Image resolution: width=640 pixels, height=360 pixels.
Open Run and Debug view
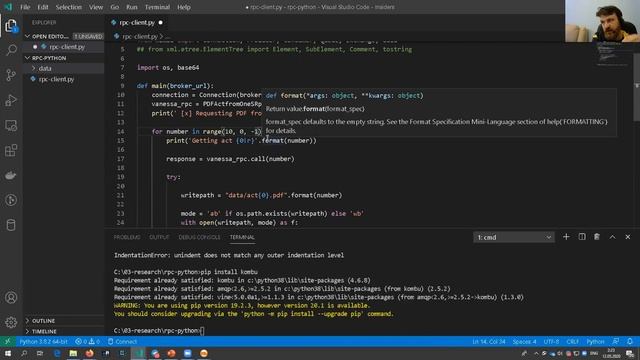click(x=11, y=100)
